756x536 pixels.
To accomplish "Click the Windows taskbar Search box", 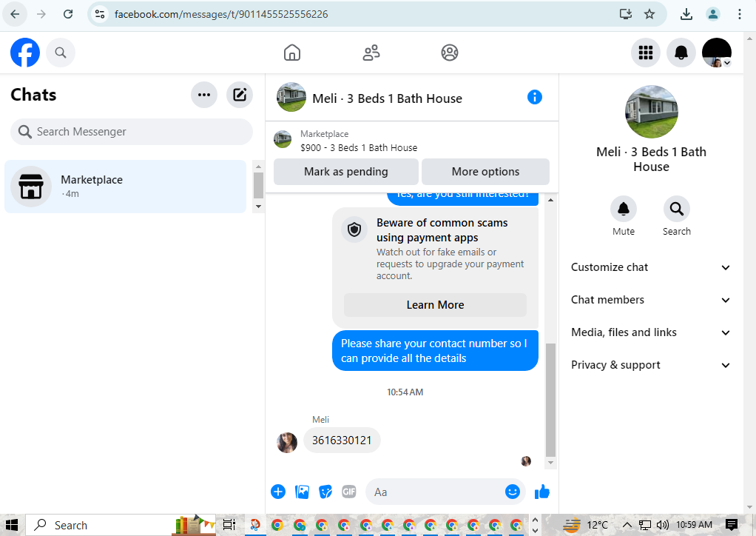I will point(121,525).
